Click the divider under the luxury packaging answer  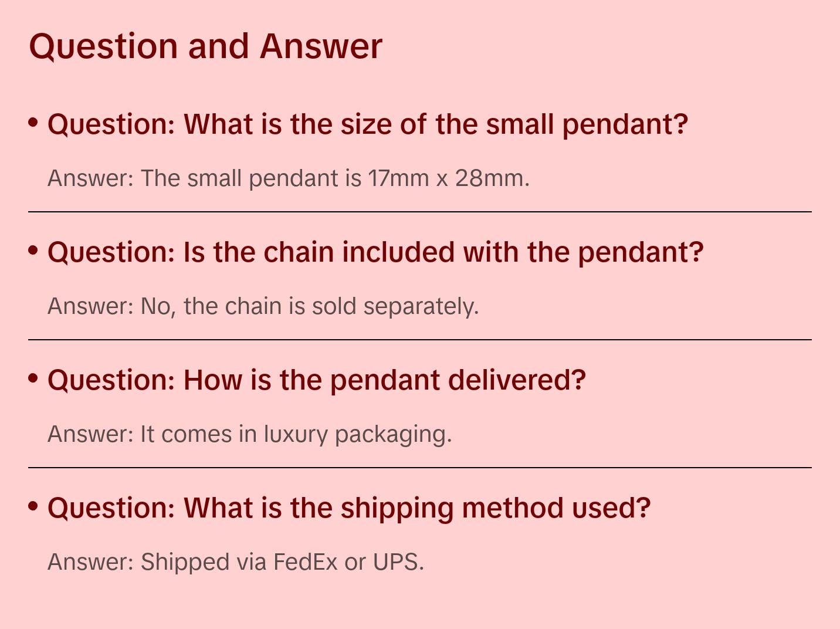[420, 468]
